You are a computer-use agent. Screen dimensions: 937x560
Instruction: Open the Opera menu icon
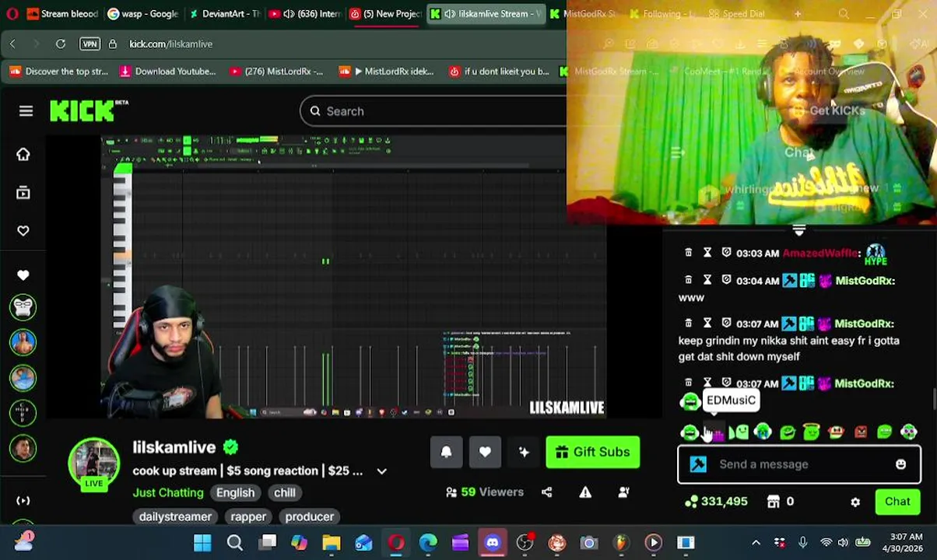(x=12, y=13)
